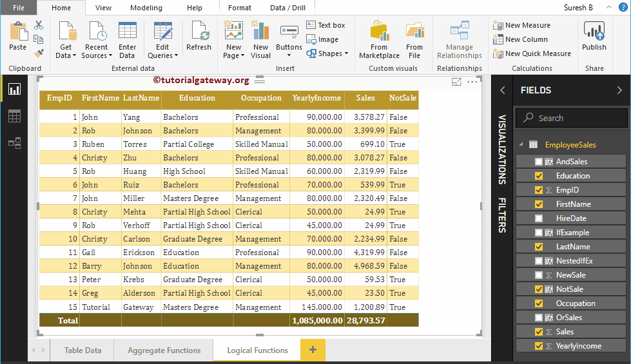The width and height of the screenshot is (631, 364).
Task: Create a New Column
Action: click(520, 39)
